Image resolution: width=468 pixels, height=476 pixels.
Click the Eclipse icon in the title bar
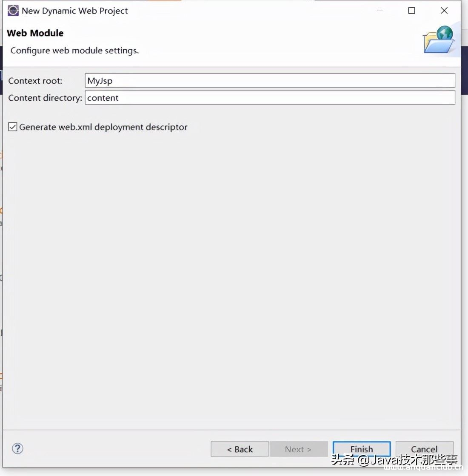point(13,11)
